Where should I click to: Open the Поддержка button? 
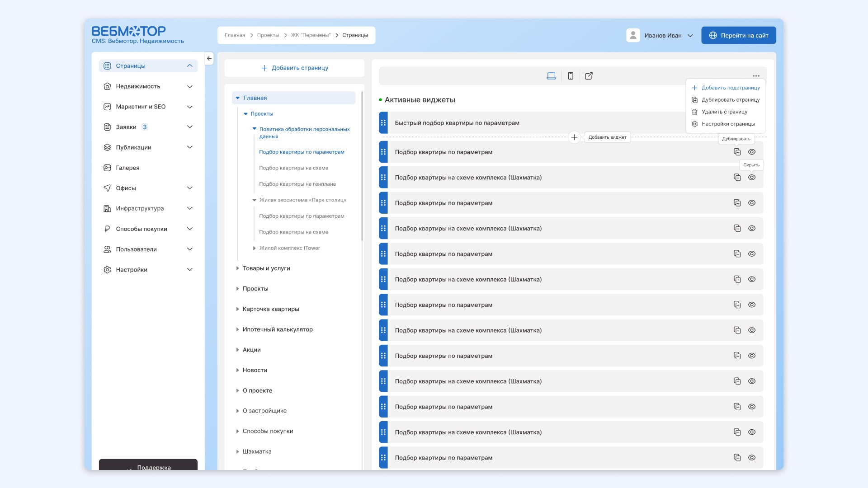[148, 465]
